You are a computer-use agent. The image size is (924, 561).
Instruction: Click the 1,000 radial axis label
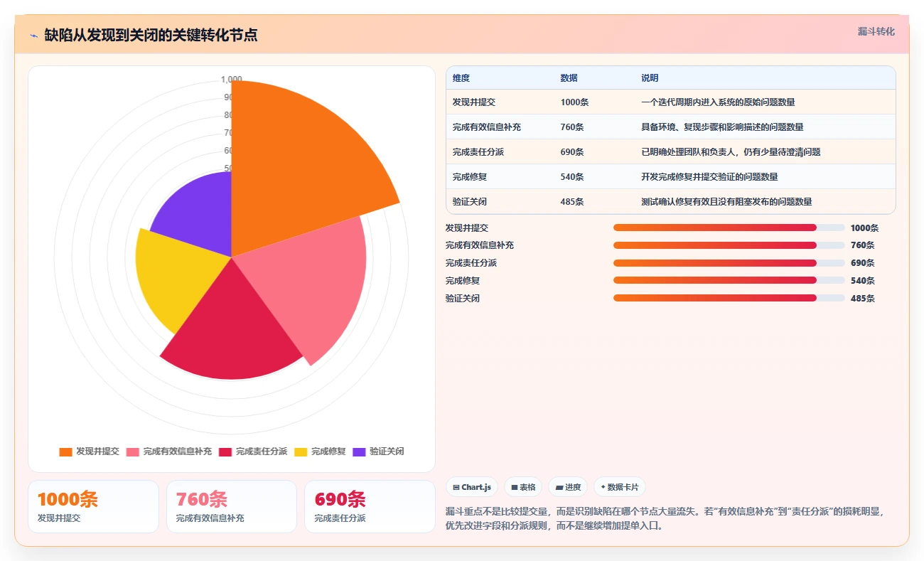(x=232, y=80)
